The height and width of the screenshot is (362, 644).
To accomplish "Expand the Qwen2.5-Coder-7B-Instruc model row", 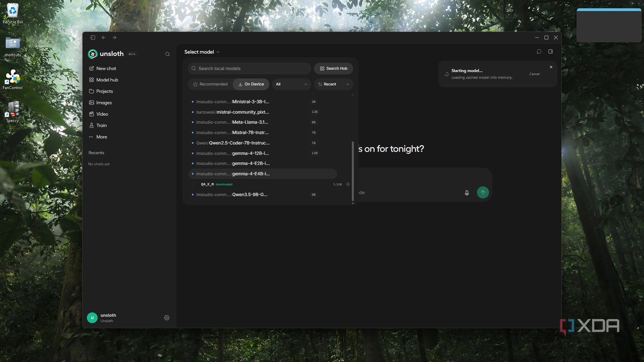I will click(x=262, y=143).
